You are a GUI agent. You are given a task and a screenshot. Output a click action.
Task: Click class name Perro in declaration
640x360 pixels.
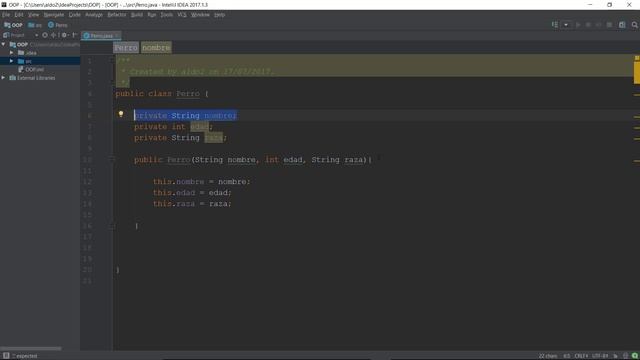(x=188, y=94)
